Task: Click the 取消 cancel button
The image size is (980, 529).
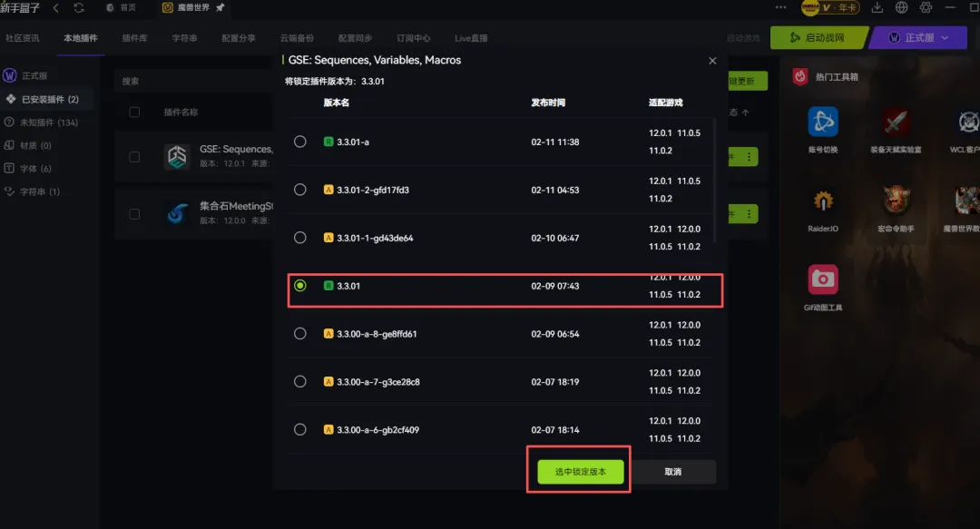Action: [x=672, y=472]
